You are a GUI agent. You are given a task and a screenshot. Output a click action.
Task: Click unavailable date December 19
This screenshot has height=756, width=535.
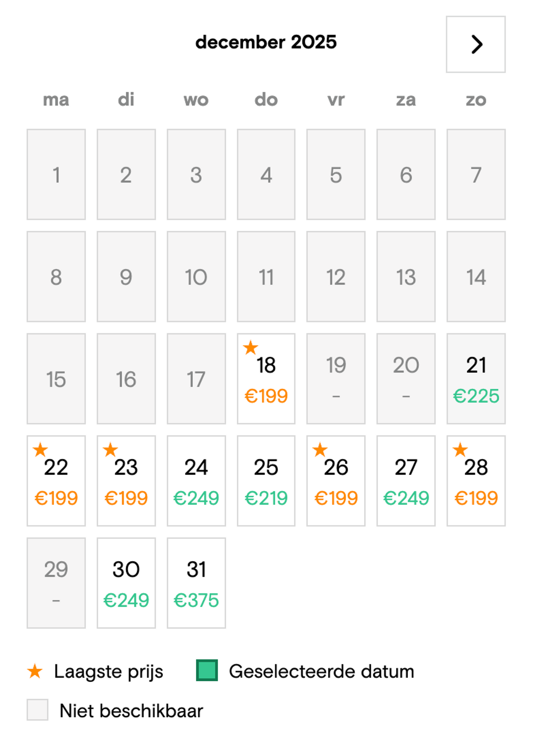click(336, 379)
